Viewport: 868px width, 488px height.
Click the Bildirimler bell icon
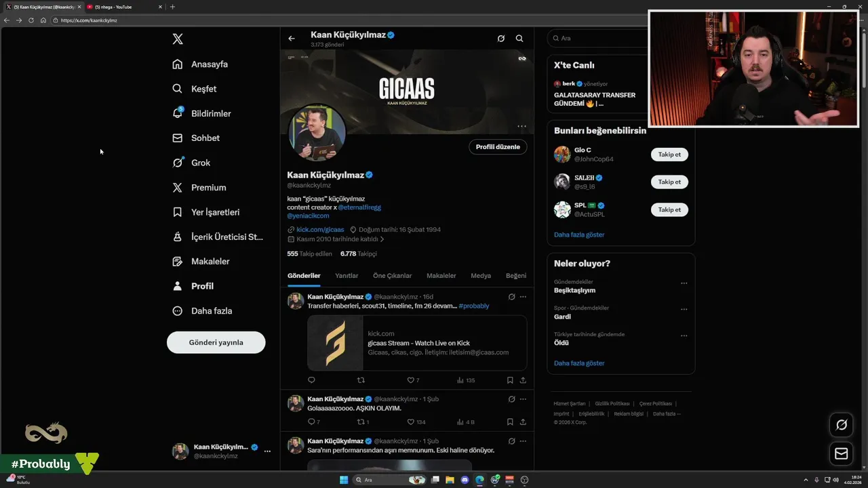178,113
